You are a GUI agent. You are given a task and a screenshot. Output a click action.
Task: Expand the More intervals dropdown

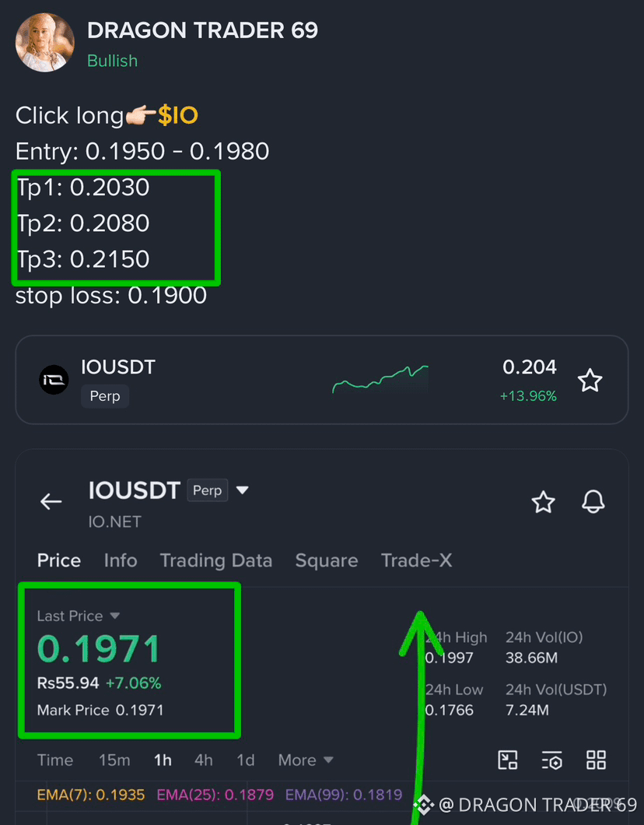pos(306,760)
